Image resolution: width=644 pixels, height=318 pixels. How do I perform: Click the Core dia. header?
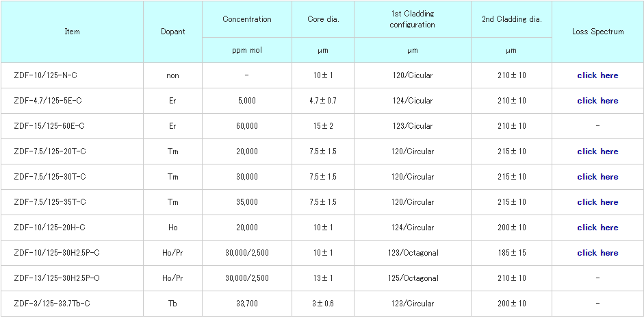tap(323, 19)
